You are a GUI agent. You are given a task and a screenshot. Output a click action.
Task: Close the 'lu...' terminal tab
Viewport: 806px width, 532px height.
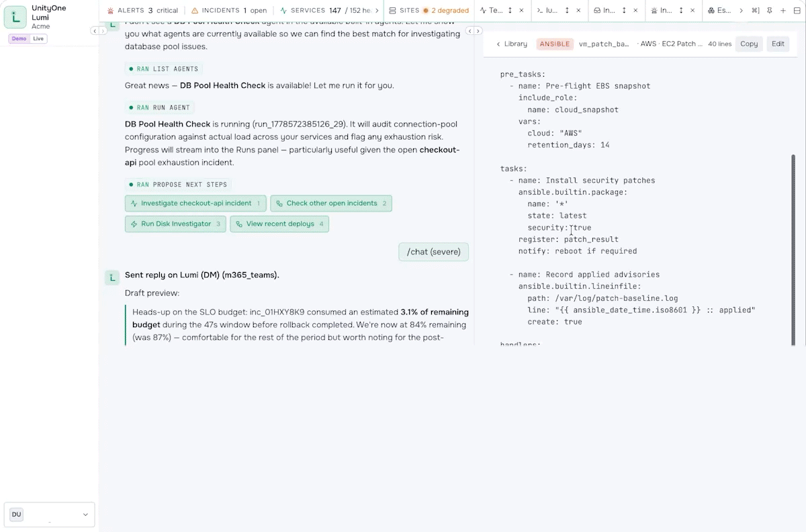point(578,11)
